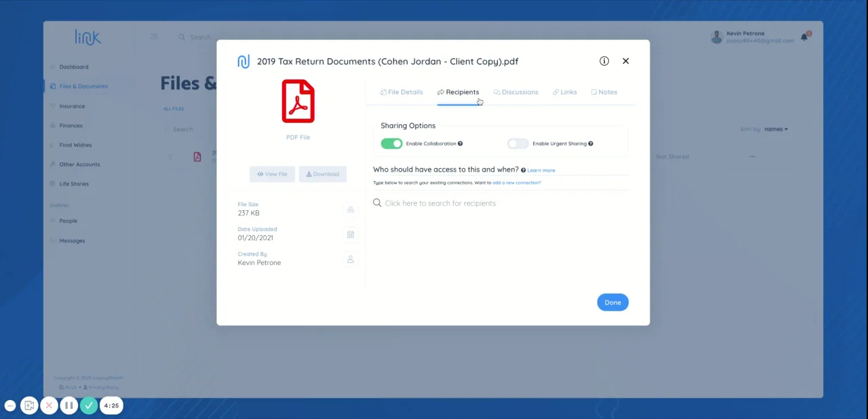Open the recorder more options ellipsis button
Image resolution: width=868 pixels, height=419 pixels.
tap(10, 405)
